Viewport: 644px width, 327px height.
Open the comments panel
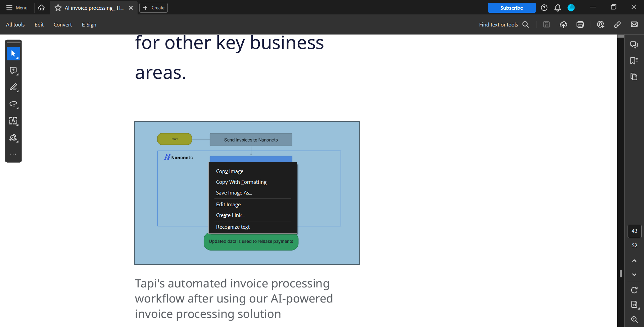[x=634, y=45]
